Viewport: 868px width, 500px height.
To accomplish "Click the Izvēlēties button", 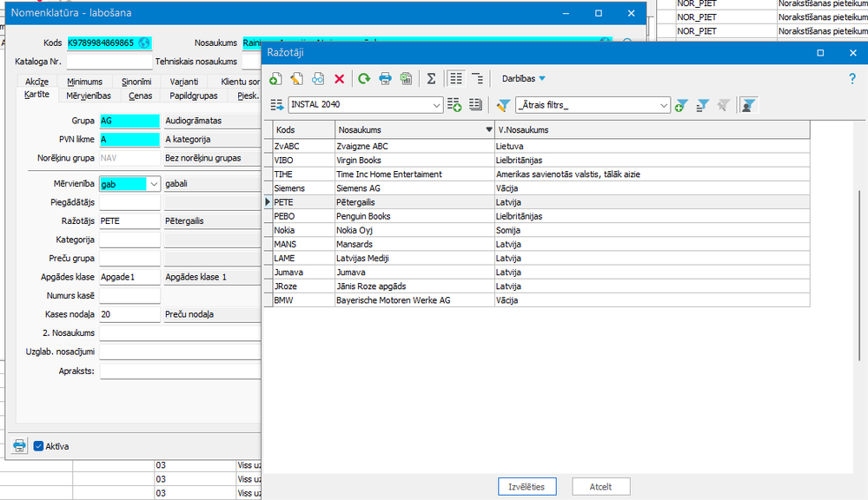I will 527,487.
